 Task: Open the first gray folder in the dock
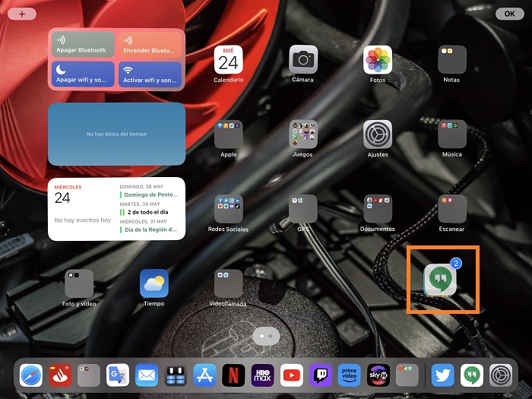[89, 375]
